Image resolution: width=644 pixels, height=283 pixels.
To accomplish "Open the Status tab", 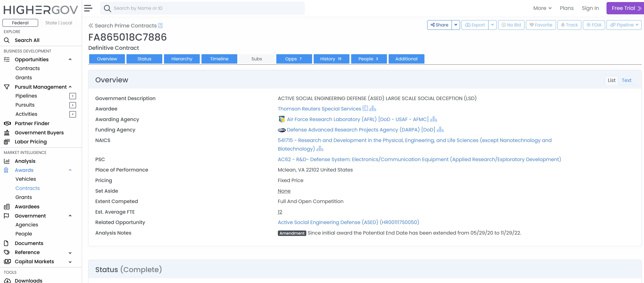I will pyautogui.click(x=144, y=59).
